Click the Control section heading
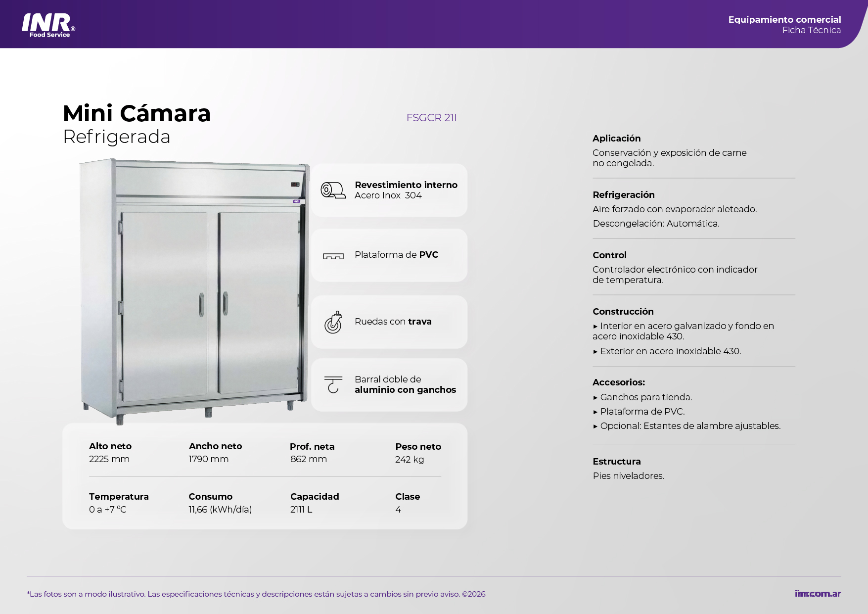This screenshot has height=614, width=868. coord(609,255)
